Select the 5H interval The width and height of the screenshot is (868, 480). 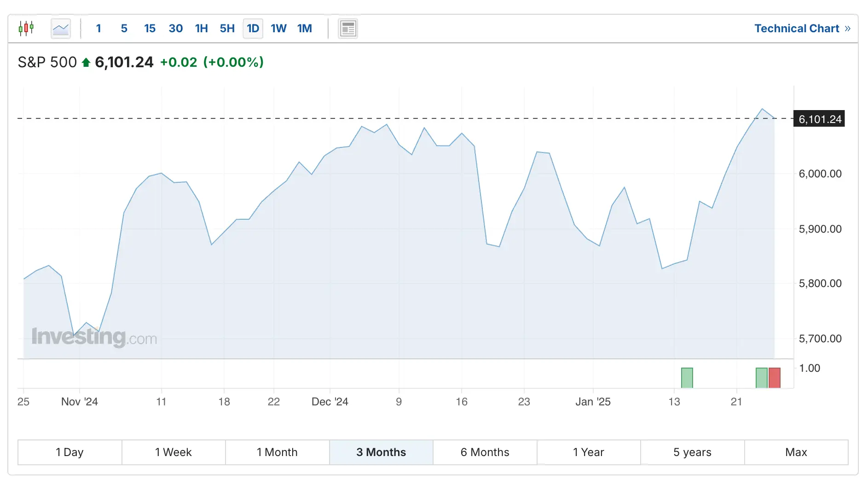pos(227,29)
